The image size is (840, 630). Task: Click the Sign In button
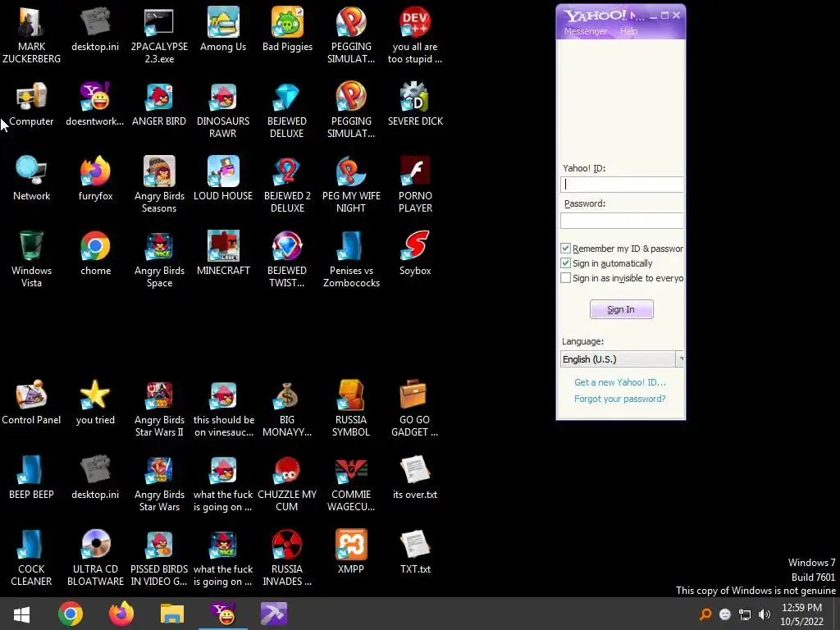pos(622,309)
